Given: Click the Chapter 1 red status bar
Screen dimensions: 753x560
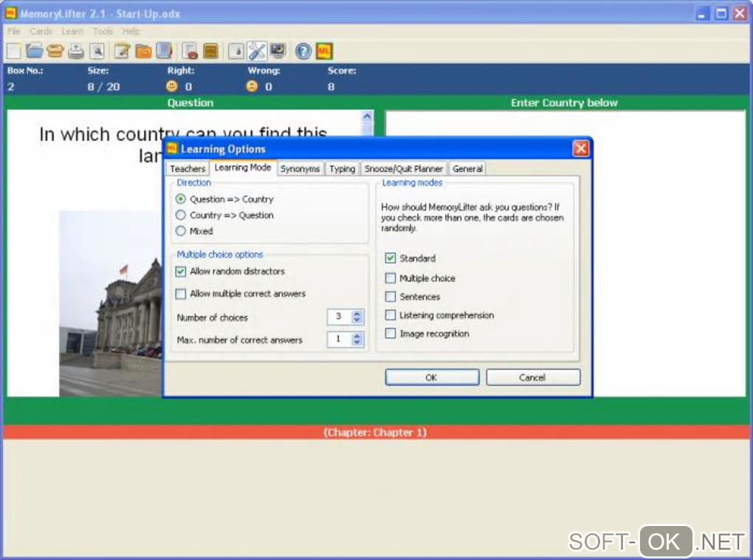Looking at the screenshot, I should (375, 432).
